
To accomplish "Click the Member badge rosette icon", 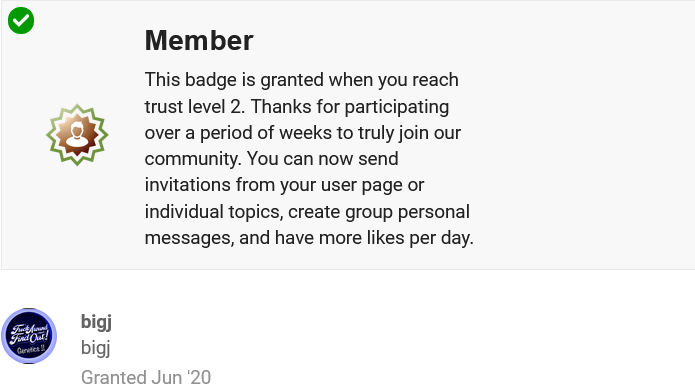I will 77,135.
